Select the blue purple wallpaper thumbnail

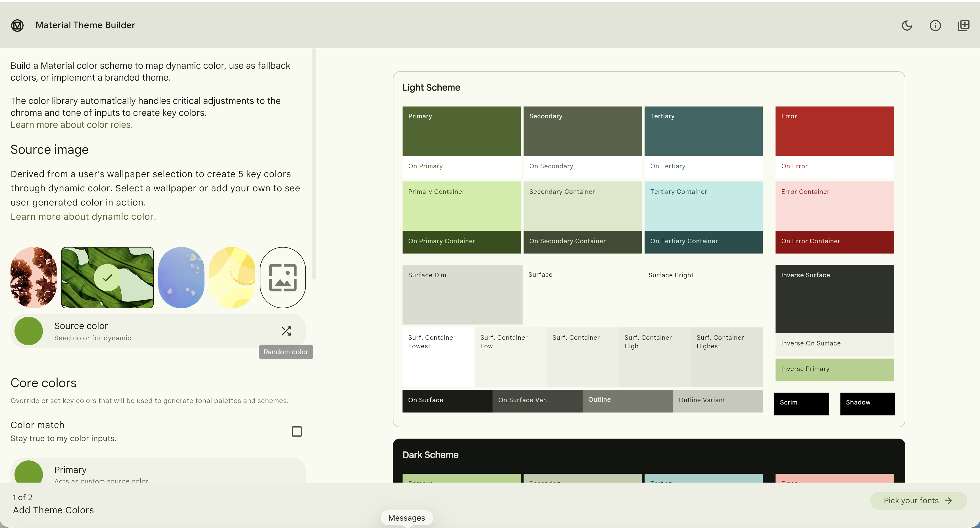pyautogui.click(x=181, y=278)
